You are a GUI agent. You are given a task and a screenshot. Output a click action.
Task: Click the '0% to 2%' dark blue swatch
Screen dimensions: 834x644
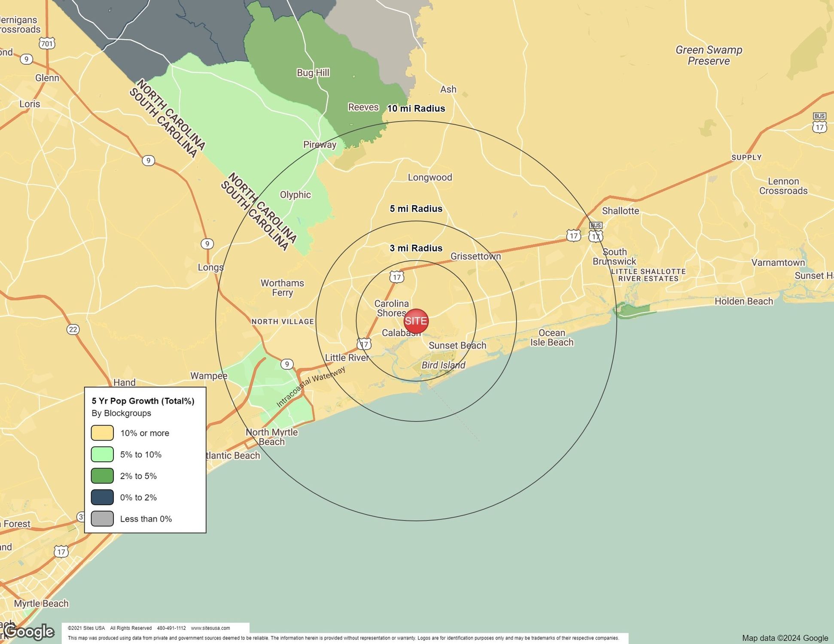pos(102,497)
